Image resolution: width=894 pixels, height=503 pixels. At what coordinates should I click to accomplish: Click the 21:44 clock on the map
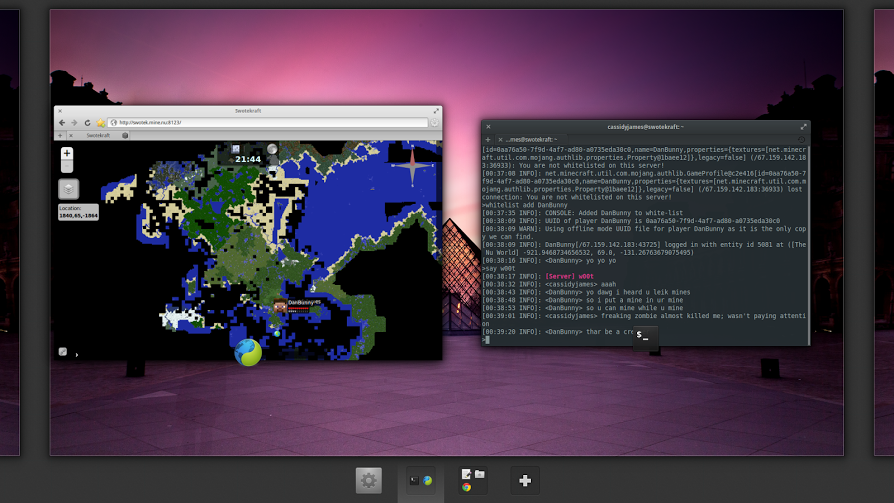click(x=248, y=159)
